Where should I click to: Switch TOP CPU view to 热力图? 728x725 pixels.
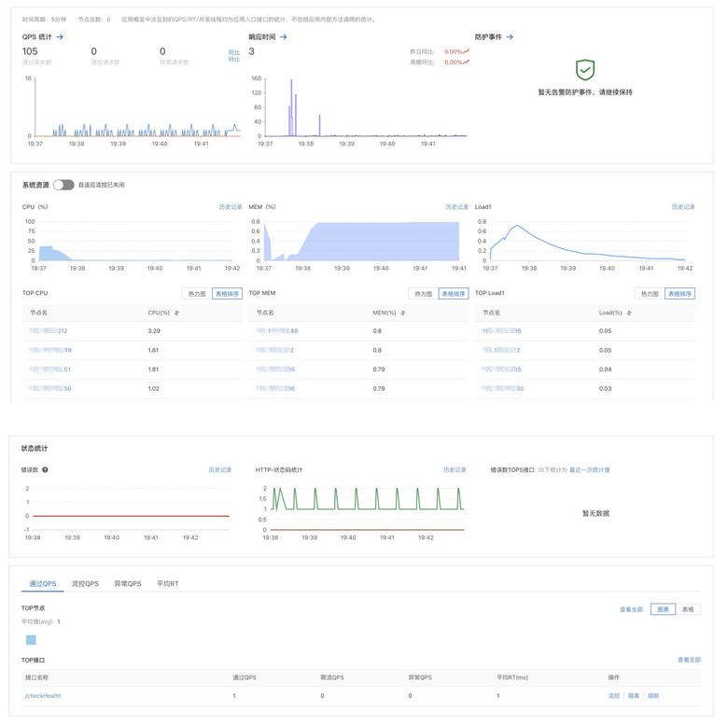[197, 294]
